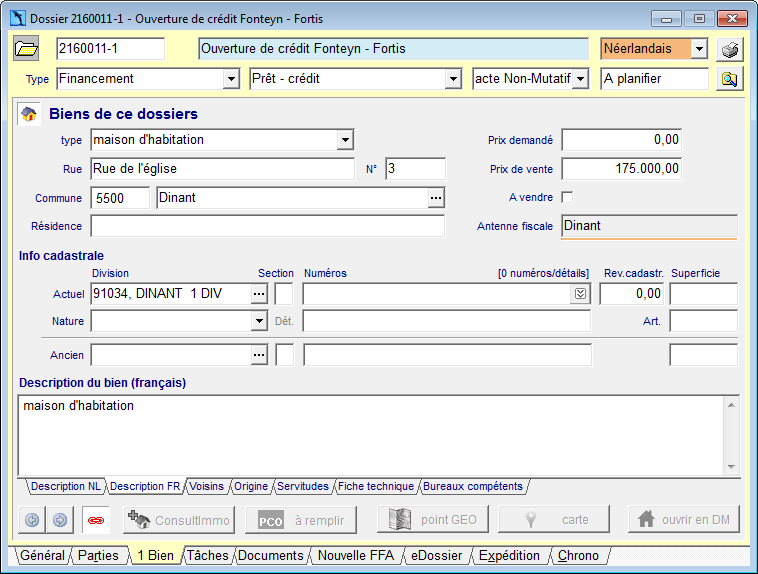Open the Servitudes tab
Screen dimensions: 758x574
coord(303,486)
